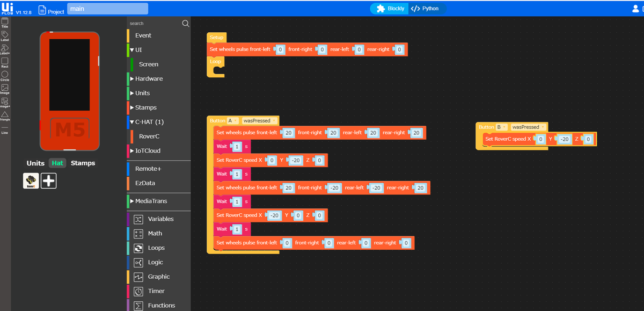Select the Label UI element tool
Viewport: 644px width, 311px height.
point(5,35)
